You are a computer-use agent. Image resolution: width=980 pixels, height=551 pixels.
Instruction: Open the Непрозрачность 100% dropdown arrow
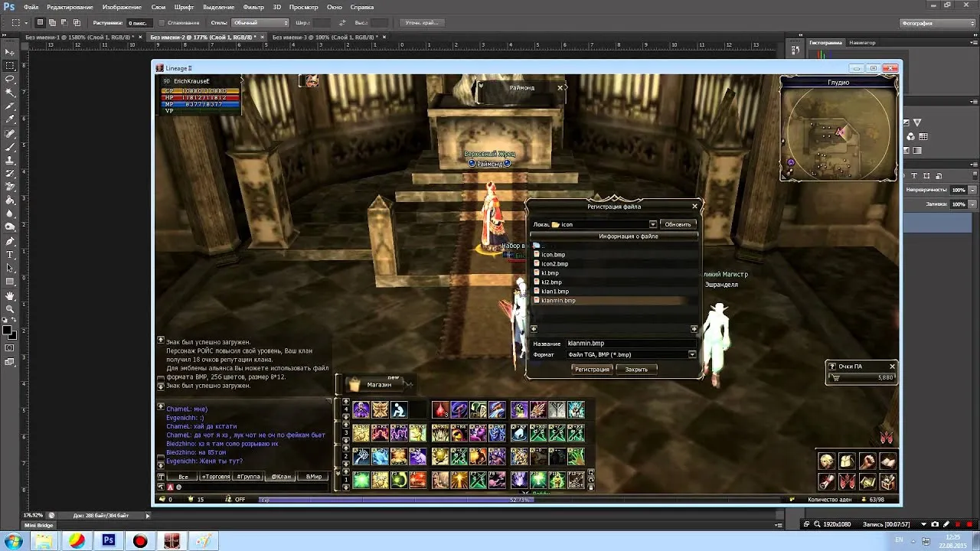pyautogui.click(x=973, y=189)
